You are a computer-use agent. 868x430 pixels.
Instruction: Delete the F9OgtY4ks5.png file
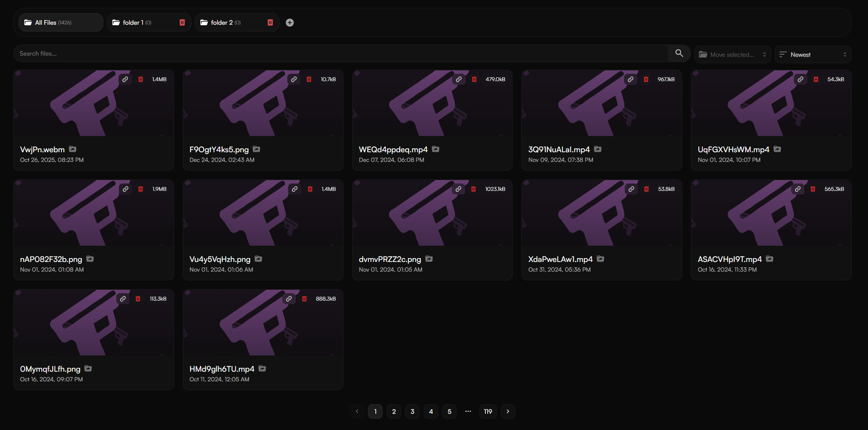(309, 79)
